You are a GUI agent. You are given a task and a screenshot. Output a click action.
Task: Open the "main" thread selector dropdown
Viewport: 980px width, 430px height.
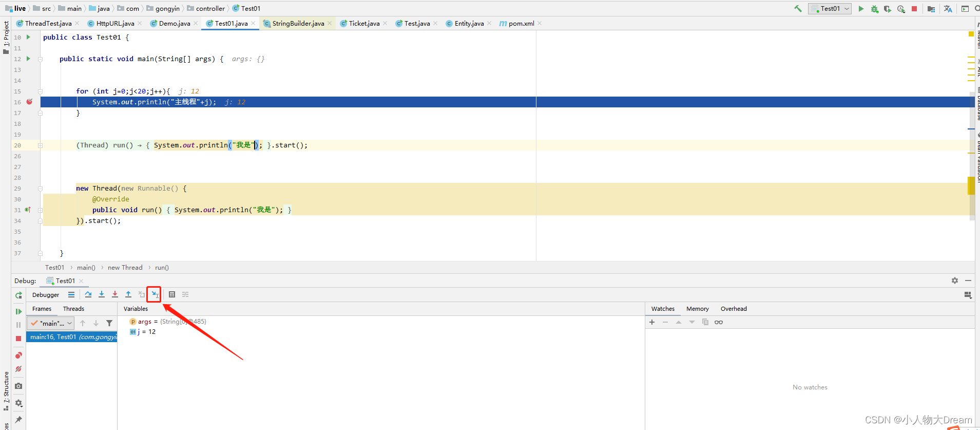click(x=51, y=323)
